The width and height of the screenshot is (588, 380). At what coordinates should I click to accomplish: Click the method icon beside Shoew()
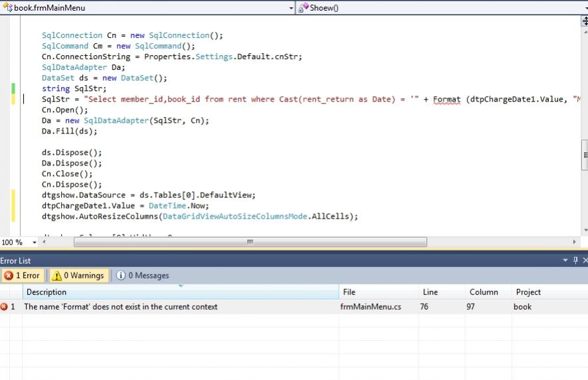pyautogui.click(x=303, y=7)
